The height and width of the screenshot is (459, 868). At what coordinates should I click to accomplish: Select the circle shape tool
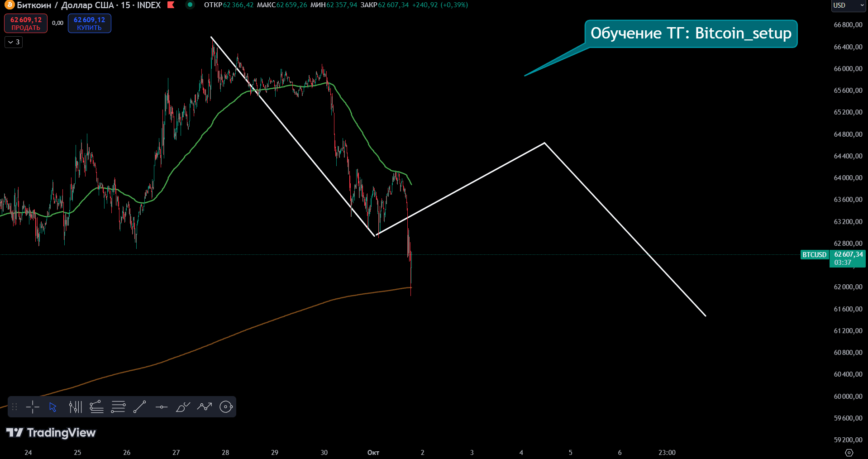pos(226,407)
